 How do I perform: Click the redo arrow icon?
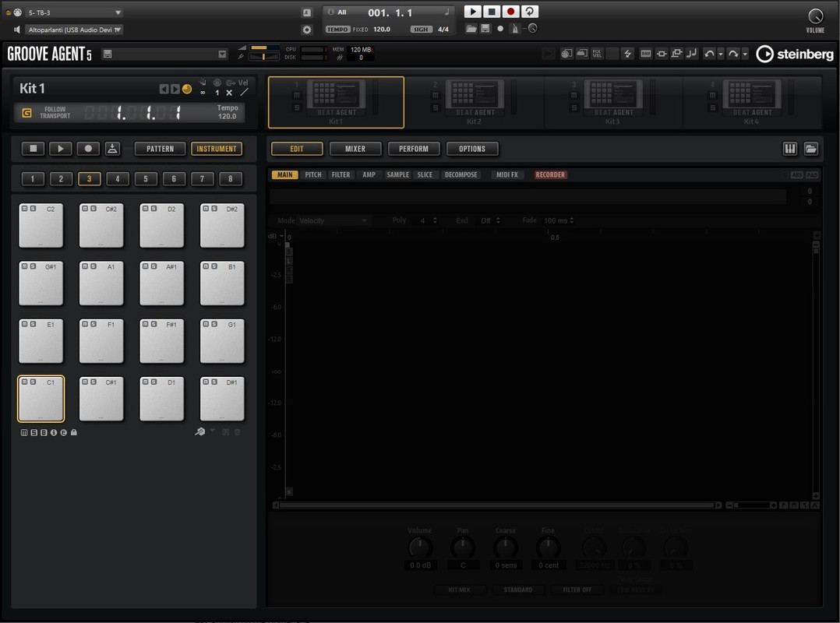click(x=732, y=54)
